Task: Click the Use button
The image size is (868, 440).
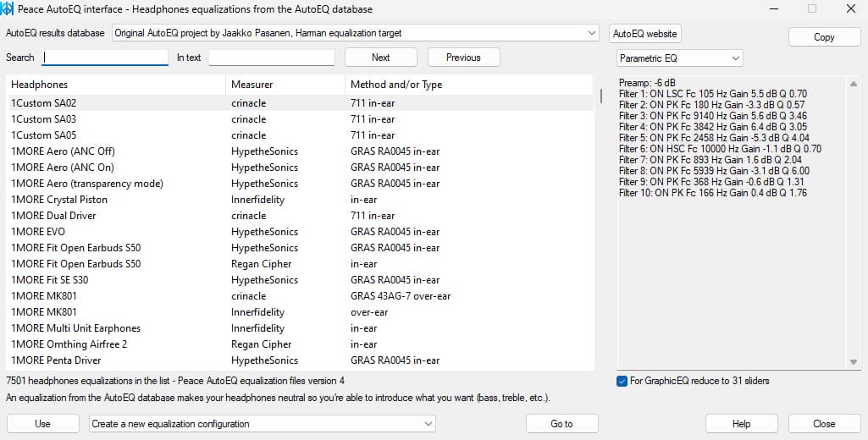Action: [42, 424]
